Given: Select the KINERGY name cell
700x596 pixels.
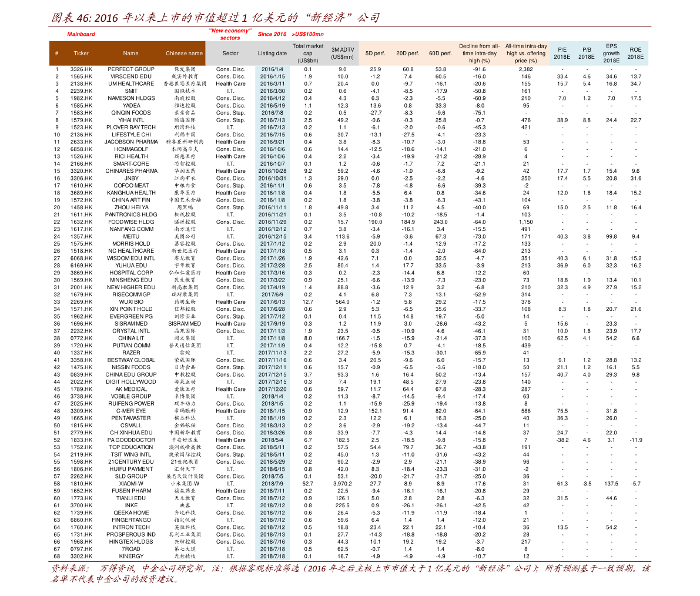Looking at the screenshot, I should pos(131,556).
